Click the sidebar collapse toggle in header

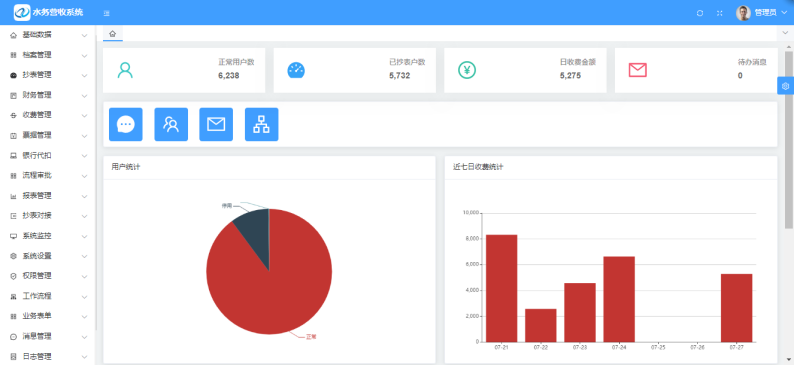106,13
